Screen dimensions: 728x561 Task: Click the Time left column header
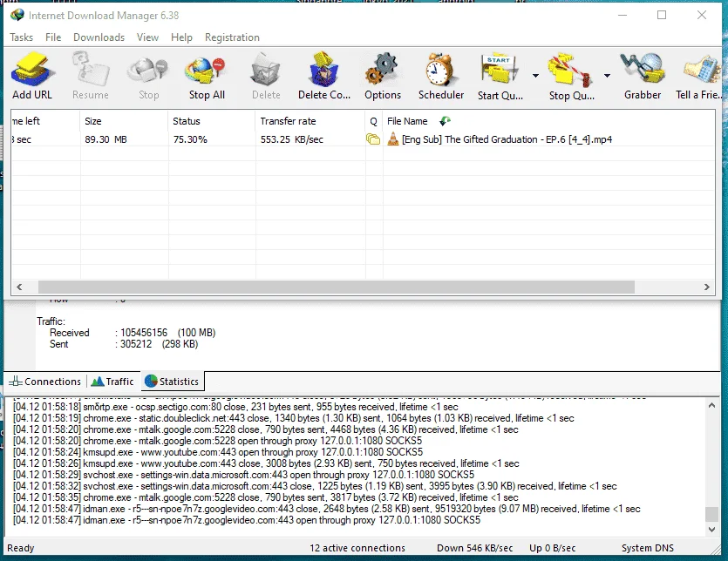point(45,121)
